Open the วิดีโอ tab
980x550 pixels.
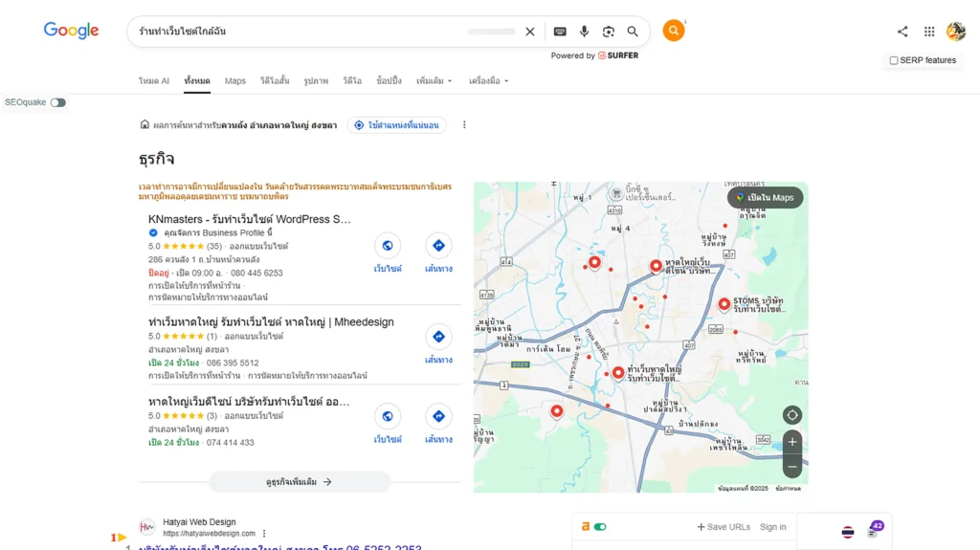point(352,80)
